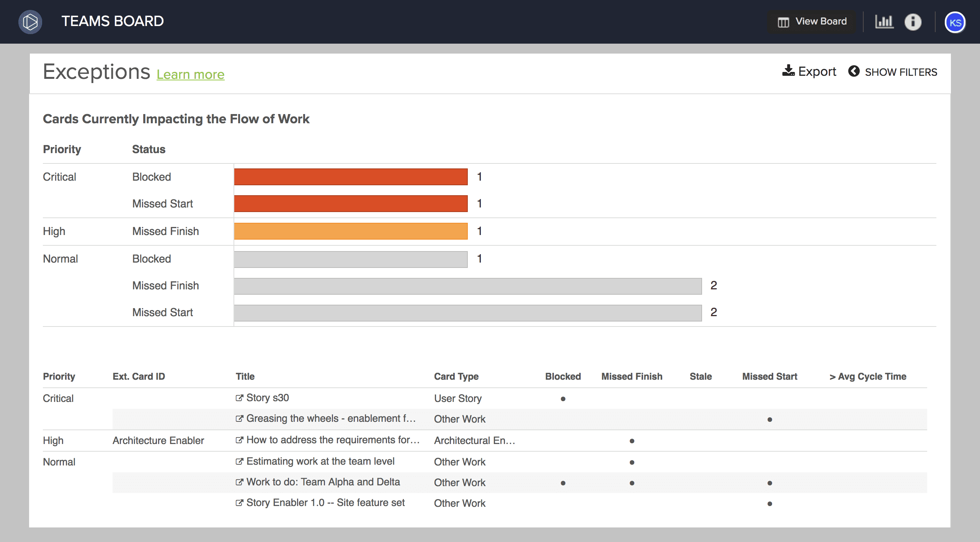
Task: Expand the Show Filters panel arrow
Action: tap(854, 71)
